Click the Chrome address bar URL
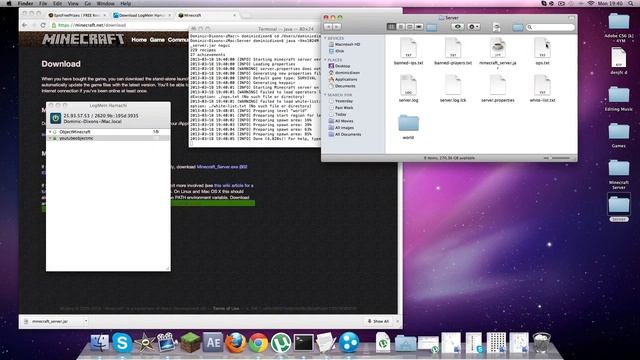 coord(92,25)
